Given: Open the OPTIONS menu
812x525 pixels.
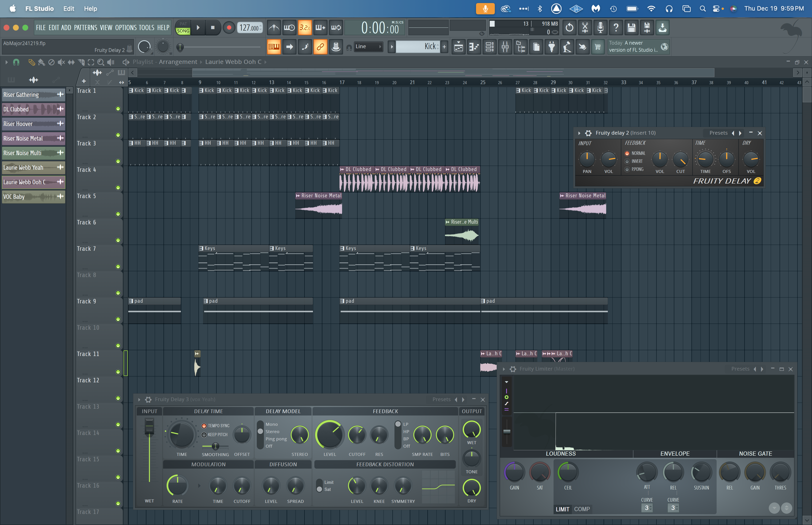Looking at the screenshot, I should [126, 28].
